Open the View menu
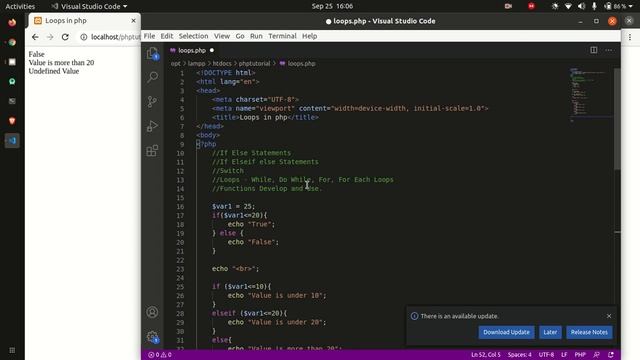640x360 pixels. click(x=222, y=36)
